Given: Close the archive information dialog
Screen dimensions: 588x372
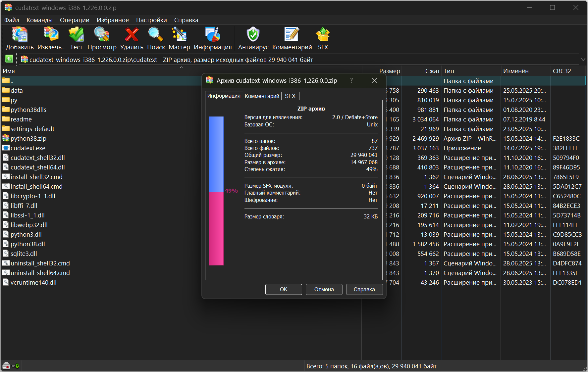Looking at the screenshot, I should click(374, 80).
